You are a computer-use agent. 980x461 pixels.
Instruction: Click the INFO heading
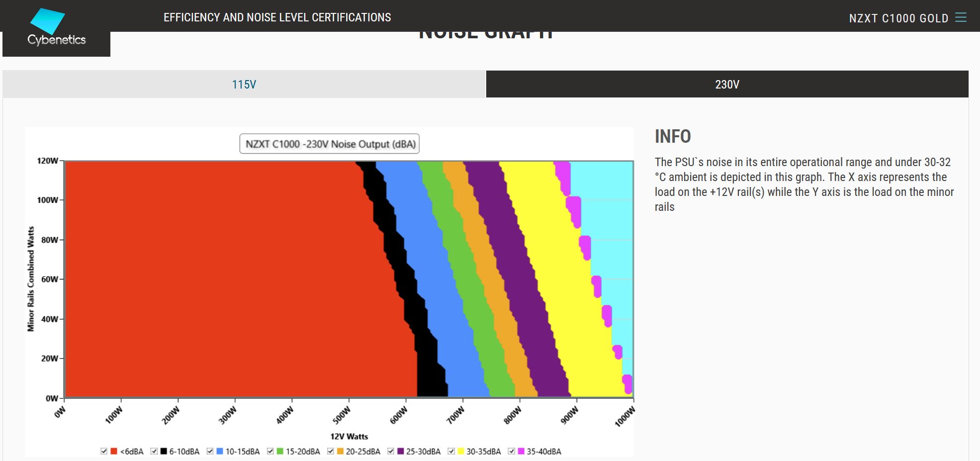(673, 136)
